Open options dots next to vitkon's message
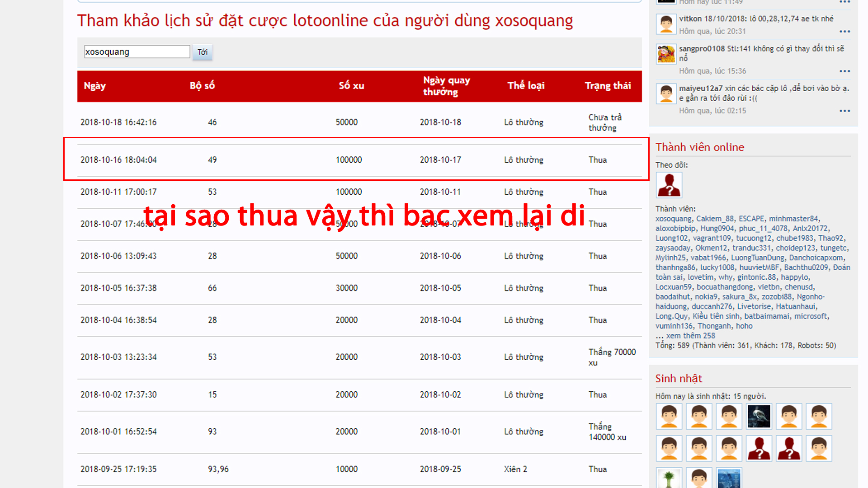 [844, 32]
